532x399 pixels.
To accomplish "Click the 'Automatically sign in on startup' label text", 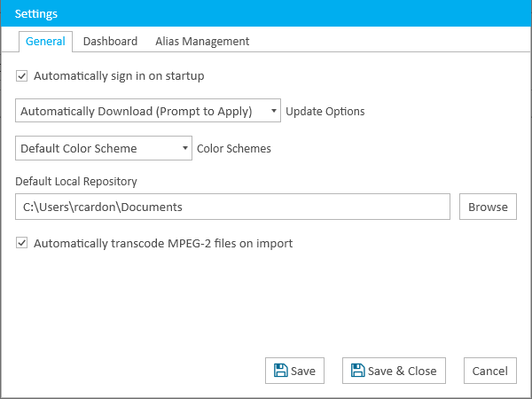I will click(119, 75).
